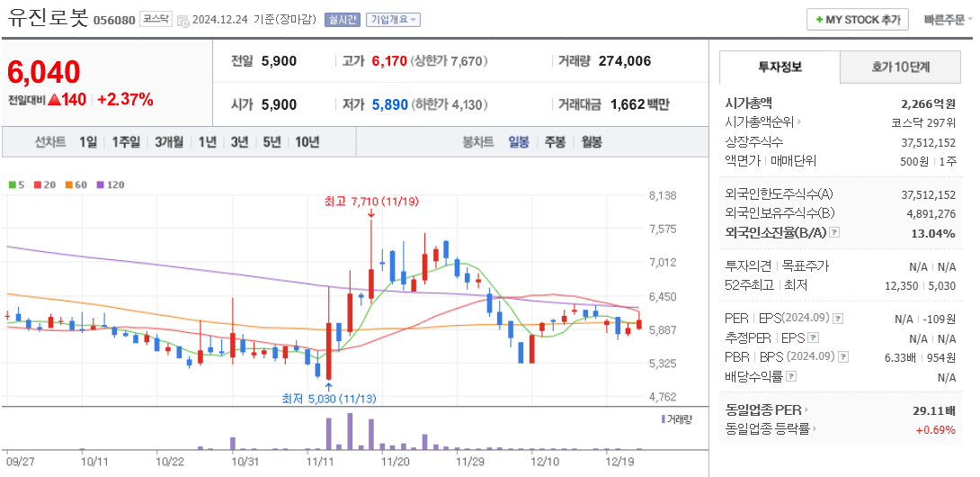Select the 일봉 candle chart
Image resolution: width=980 pixels, height=477 pixels.
[x=518, y=142]
